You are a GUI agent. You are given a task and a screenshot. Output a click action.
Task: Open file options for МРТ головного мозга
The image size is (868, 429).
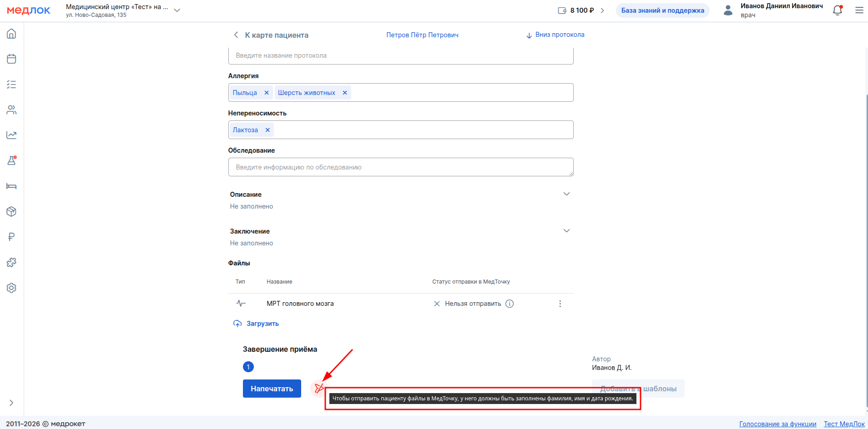pos(560,304)
